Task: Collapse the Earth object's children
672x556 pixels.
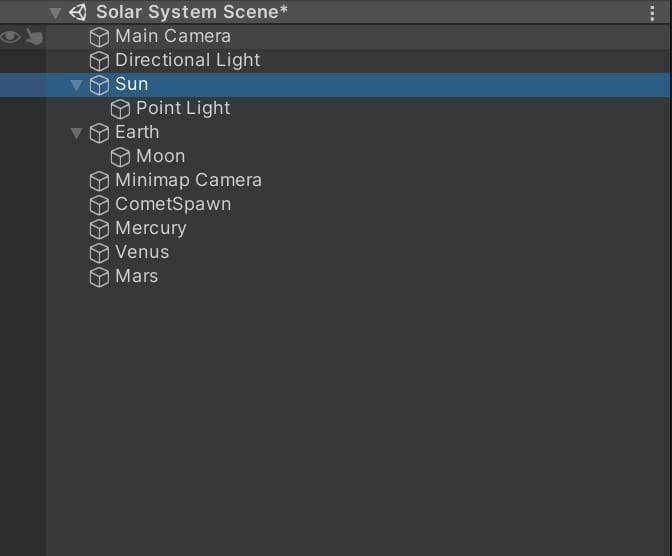Action: coord(77,133)
